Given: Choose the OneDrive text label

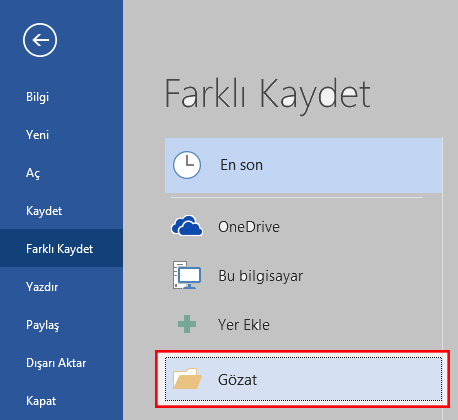Looking at the screenshot, I should pyautogui.click(x=249, y=227).
